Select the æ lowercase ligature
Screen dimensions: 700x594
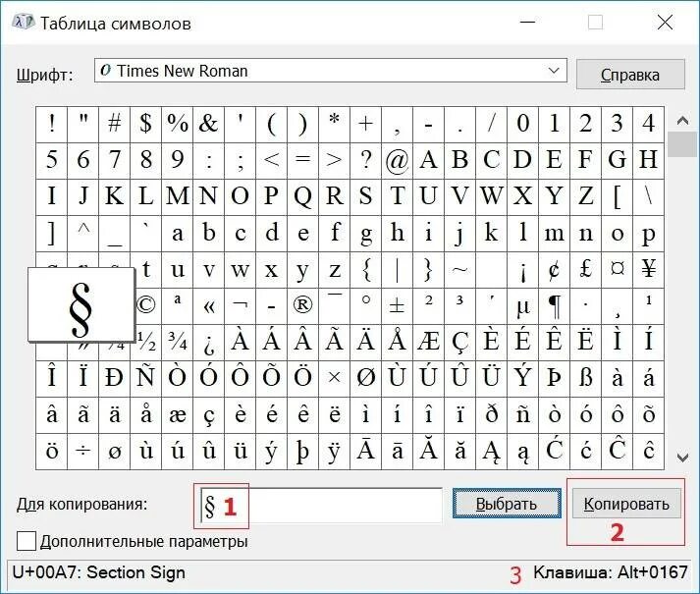click(178, 415)
